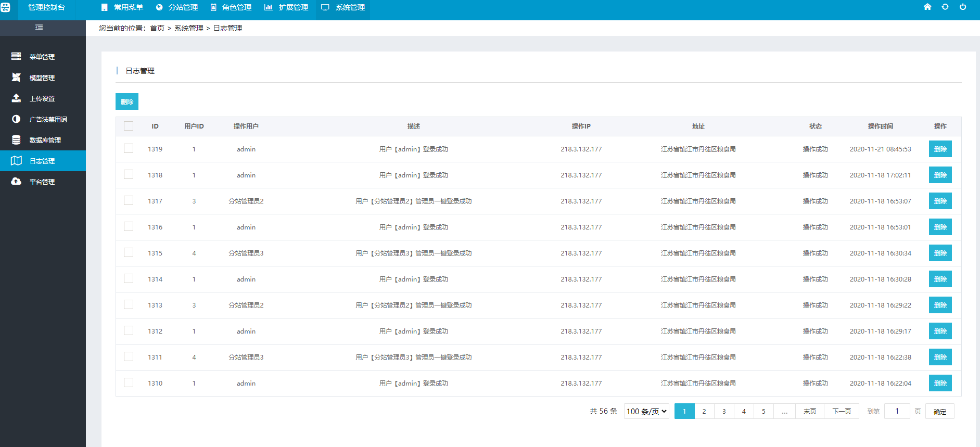Go to page 3 in pagination
980x447 pixels.
pos(724,411)
